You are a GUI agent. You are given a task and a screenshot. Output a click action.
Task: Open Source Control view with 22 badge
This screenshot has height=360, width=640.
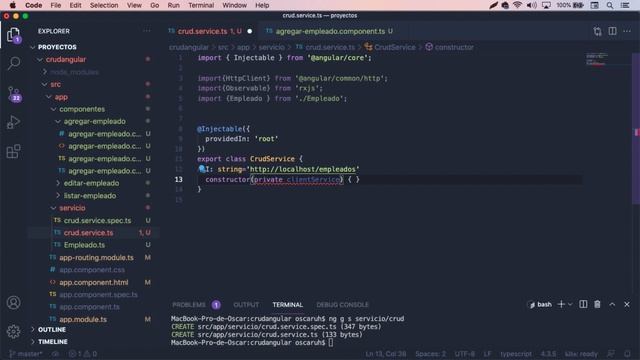(13, 93)
